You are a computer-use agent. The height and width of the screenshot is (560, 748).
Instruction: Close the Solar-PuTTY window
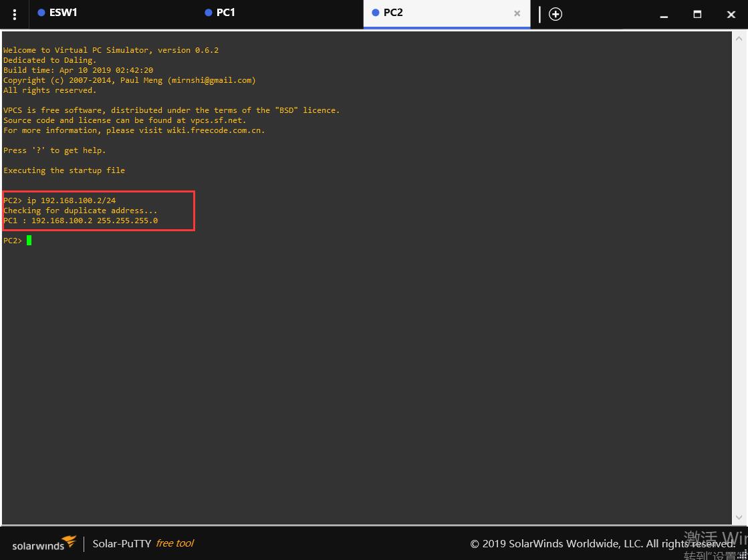(731, 14)
